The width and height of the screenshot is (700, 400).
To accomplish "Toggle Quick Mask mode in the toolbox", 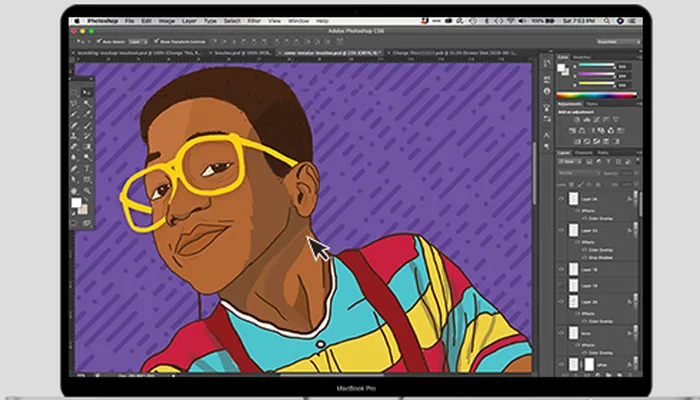I will pos(74,223).
